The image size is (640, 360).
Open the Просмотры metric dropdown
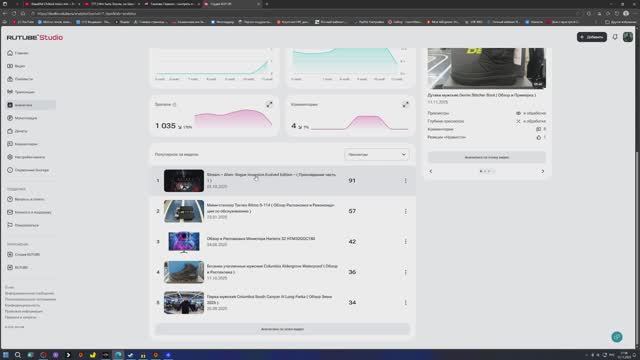pos(376,155)
